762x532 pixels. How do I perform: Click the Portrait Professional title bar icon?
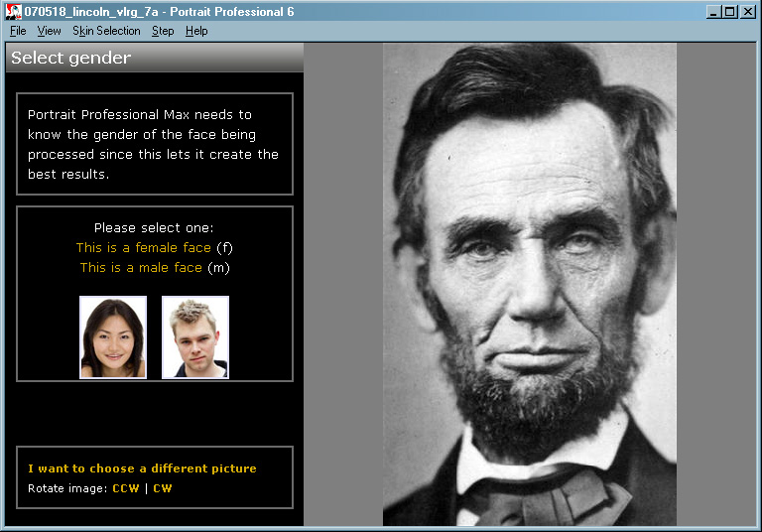pyautogui.click(x=13, y=12)
